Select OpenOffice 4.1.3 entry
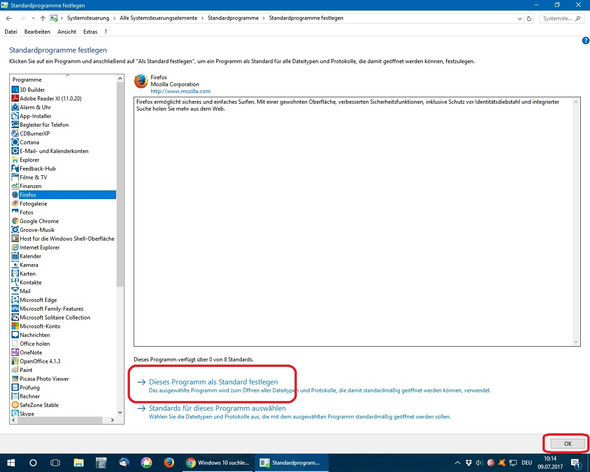This screenshot has height=472, width=590. (40, 361)
